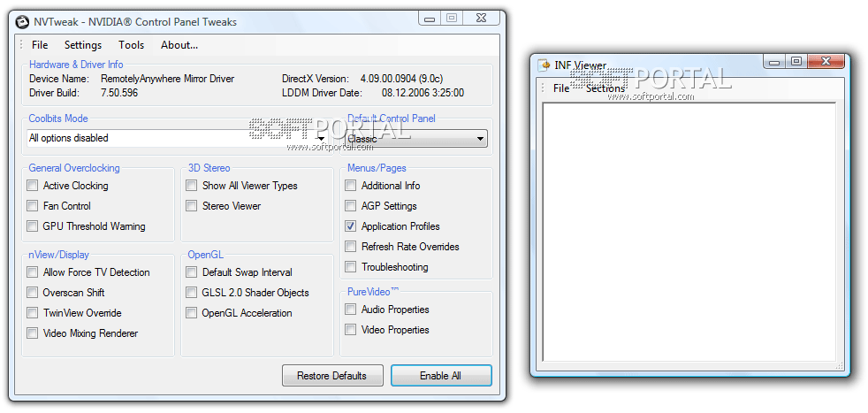This screenshot has height=413, width=868.
Task: Enable the Troubleshooting checkbox
Action: (x=350, y=267)
